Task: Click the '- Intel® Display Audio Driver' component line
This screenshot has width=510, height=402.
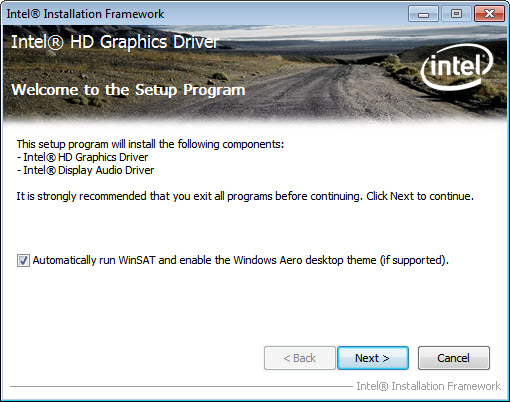Action: (85, 170)
